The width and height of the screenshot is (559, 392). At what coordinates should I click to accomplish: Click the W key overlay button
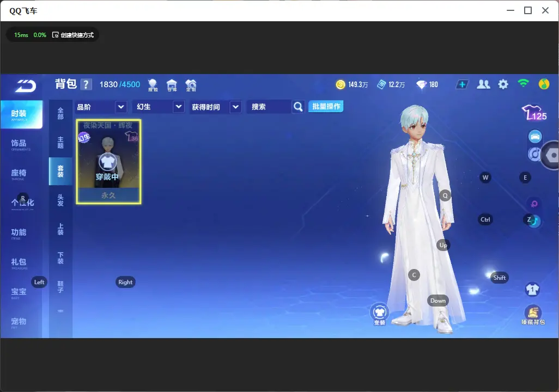[485, 177]
